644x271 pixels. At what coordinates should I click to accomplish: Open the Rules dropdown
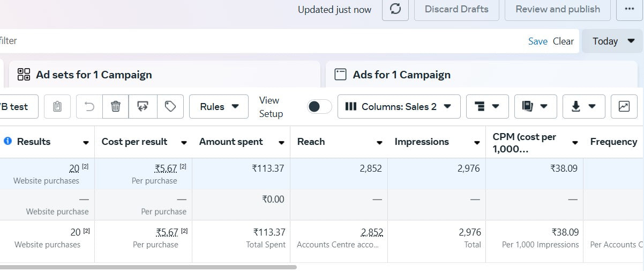click(x=219, y=107)
